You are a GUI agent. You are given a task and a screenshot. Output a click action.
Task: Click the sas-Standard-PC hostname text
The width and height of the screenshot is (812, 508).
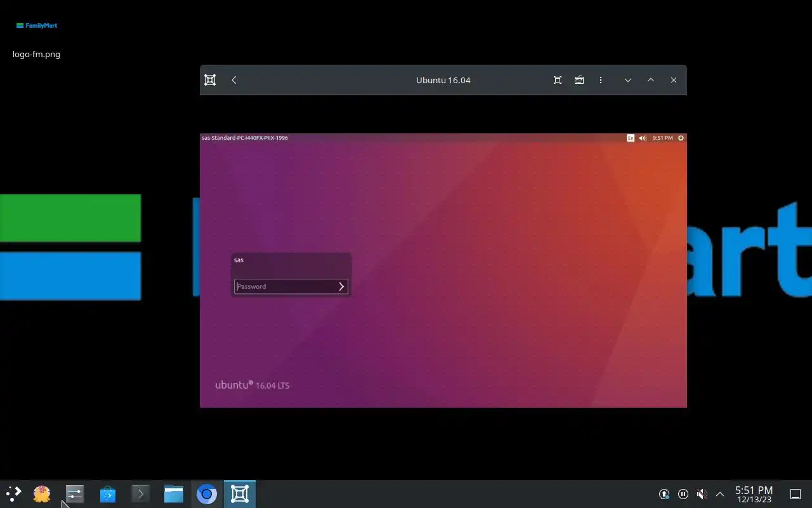[245, 138]
